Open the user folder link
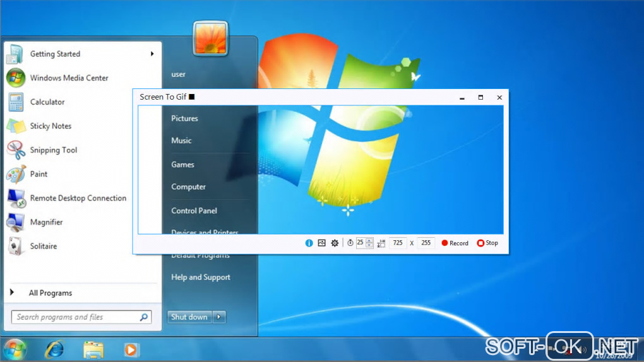This screenshot has height=362, width=644. (x=178, y=74)
